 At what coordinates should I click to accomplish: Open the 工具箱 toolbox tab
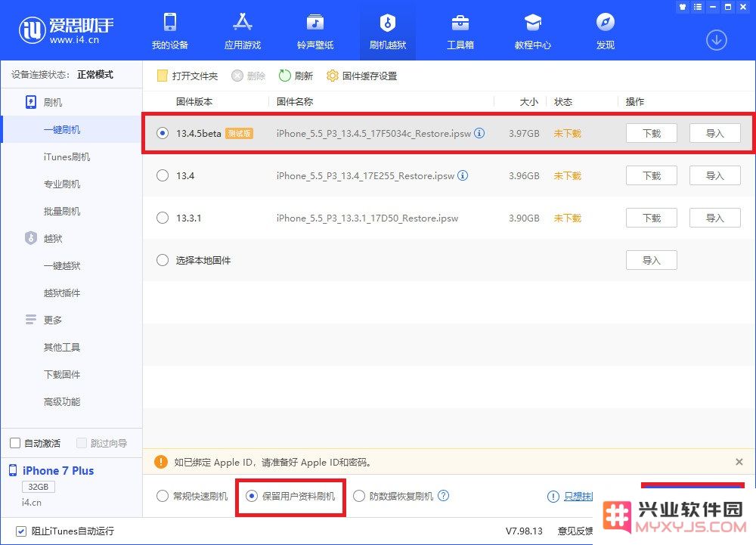460,31
